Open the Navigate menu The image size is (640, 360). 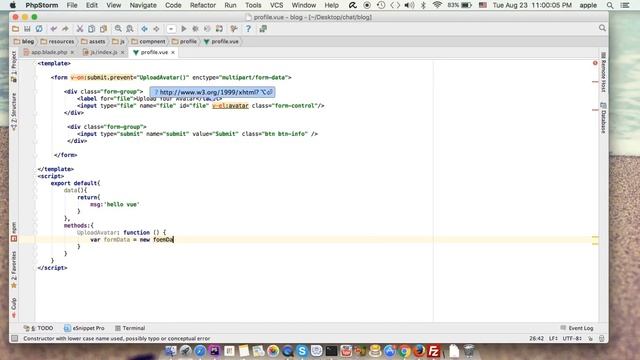click(x=143, y=5)
